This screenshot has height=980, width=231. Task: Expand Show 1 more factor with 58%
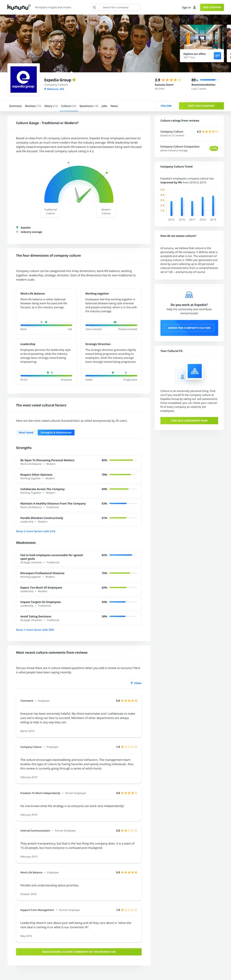pos(35,630)
